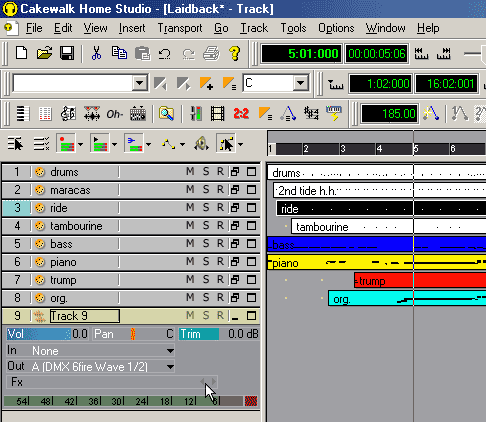Click measure 3 on the time ruler
The height and width of the screenshot is (422, 486).
point(343,149)
